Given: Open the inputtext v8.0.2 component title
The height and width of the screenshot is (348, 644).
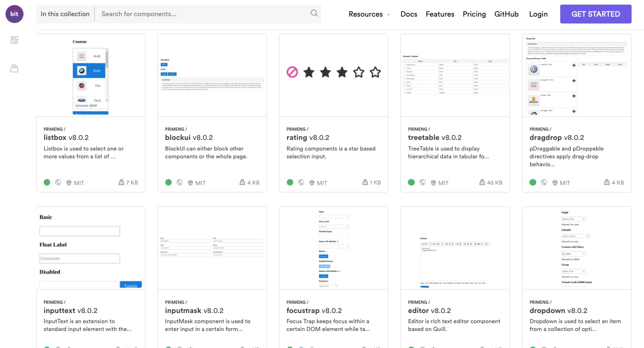Looking at the screenshot, I should (70, 311).
